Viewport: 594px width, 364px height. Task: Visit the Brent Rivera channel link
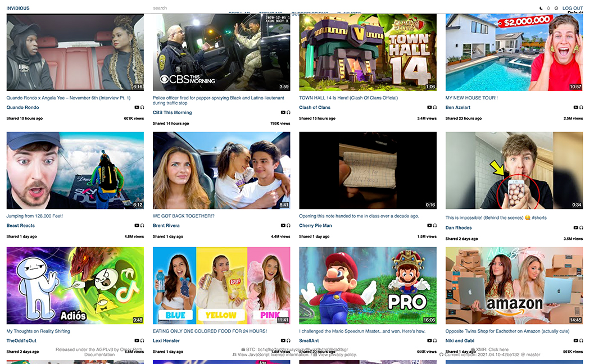point(166,225)
